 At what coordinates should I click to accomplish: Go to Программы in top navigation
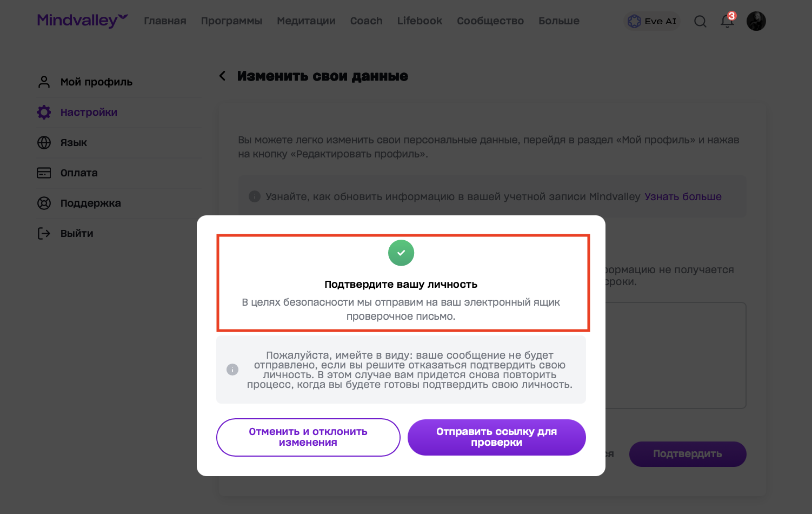231,21
